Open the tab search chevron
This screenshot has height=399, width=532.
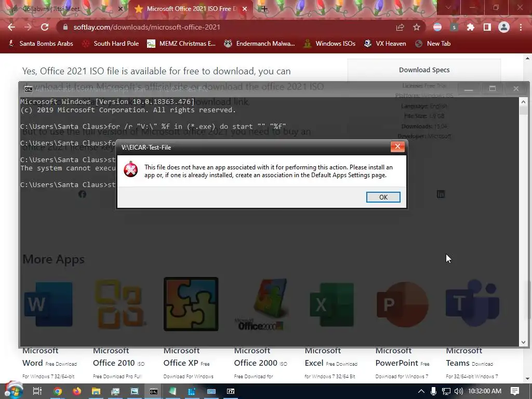tap(448, 7)
